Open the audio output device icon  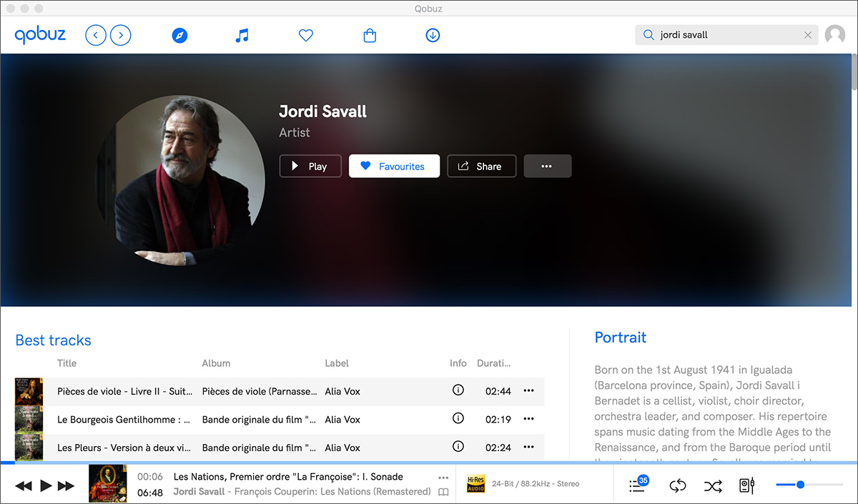pyautogui.click(x=747, y=486)
